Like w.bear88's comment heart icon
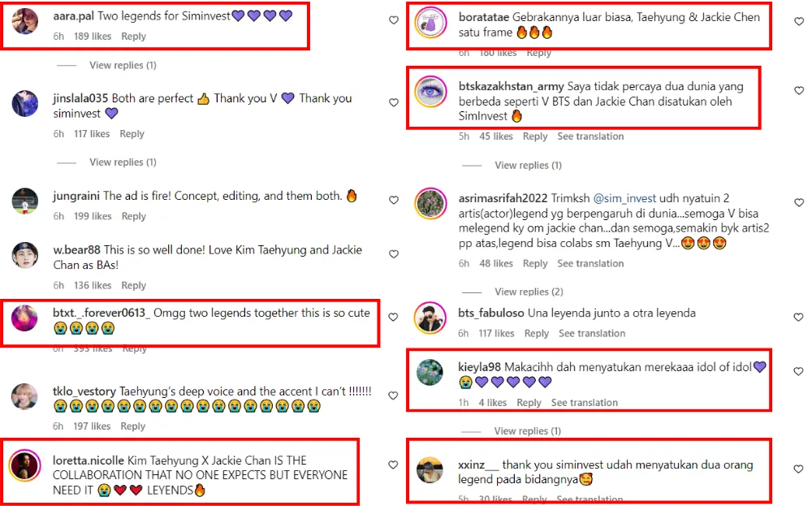This screenshot has width=812, height=506. [394, 254]
